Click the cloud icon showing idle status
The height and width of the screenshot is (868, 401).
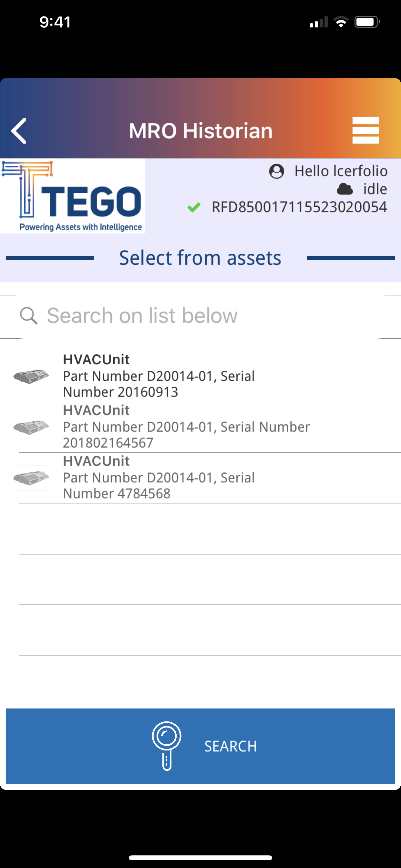click(344, 189)
